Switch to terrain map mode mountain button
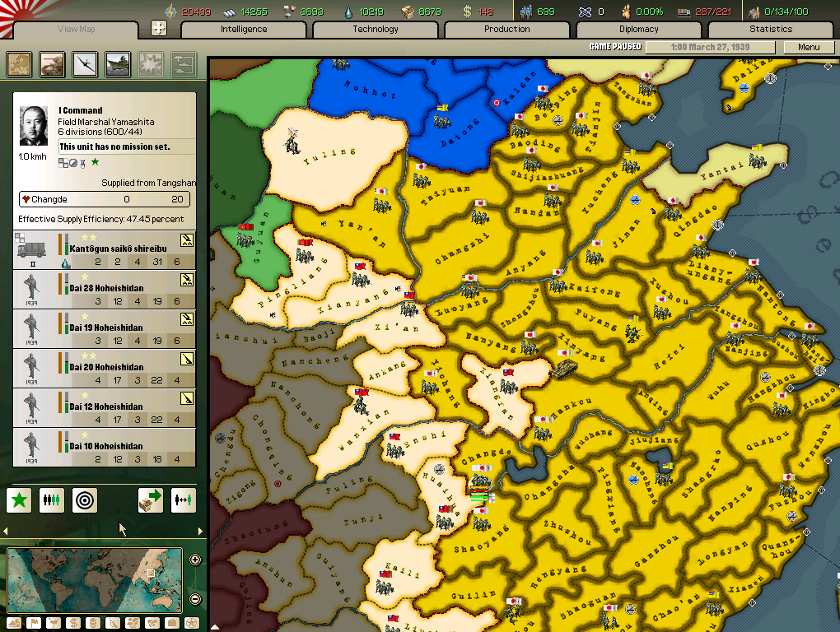840x632 pixels. point(15,623)
